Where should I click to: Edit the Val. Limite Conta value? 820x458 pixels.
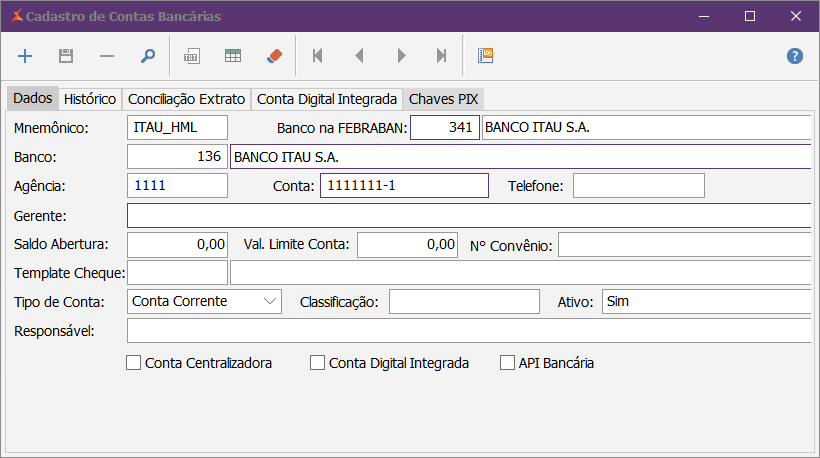coord(407,245)
